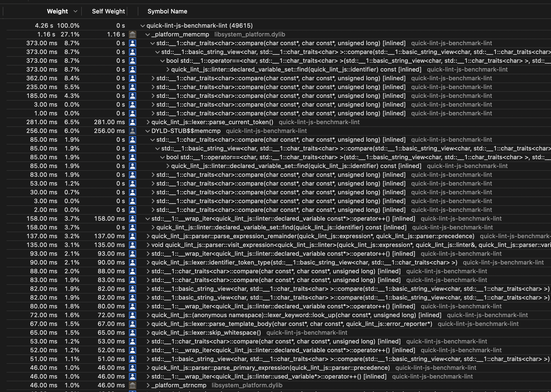Collapse the quick-lint-js-benchmark-lint (49615) root node
This screenshot has width=551, height=392.
click(142, 26)
